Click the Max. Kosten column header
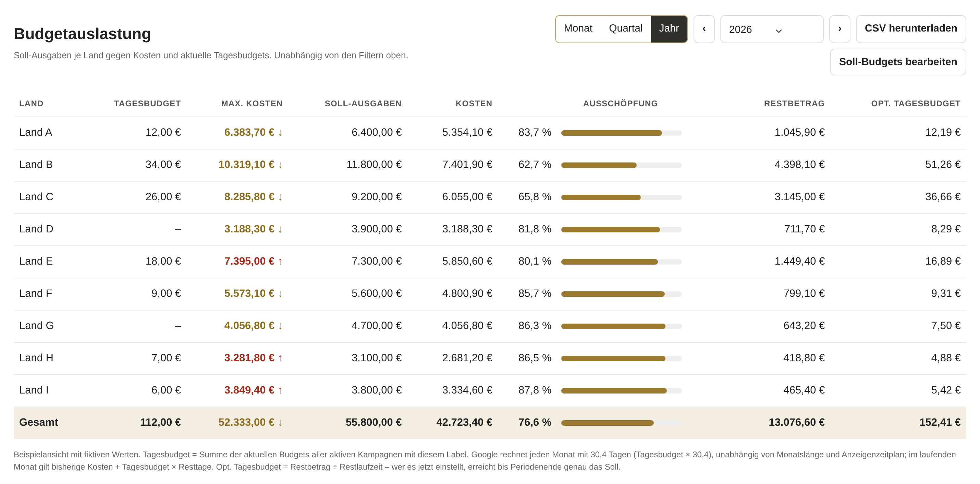Viewport: 980px width, 484px height. click(252, 104)
